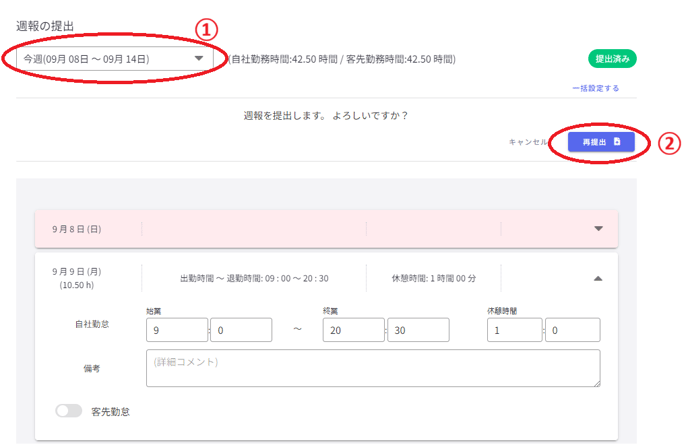This screenshot has height=447, width=688.
Task: Select the 終業 minute field showing 30
Action: (419, 330)
